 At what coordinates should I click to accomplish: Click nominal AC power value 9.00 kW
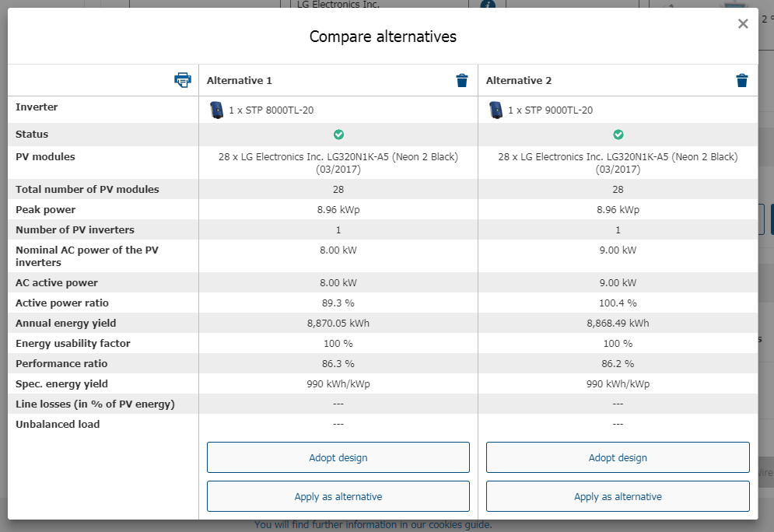tap(618, 250)
